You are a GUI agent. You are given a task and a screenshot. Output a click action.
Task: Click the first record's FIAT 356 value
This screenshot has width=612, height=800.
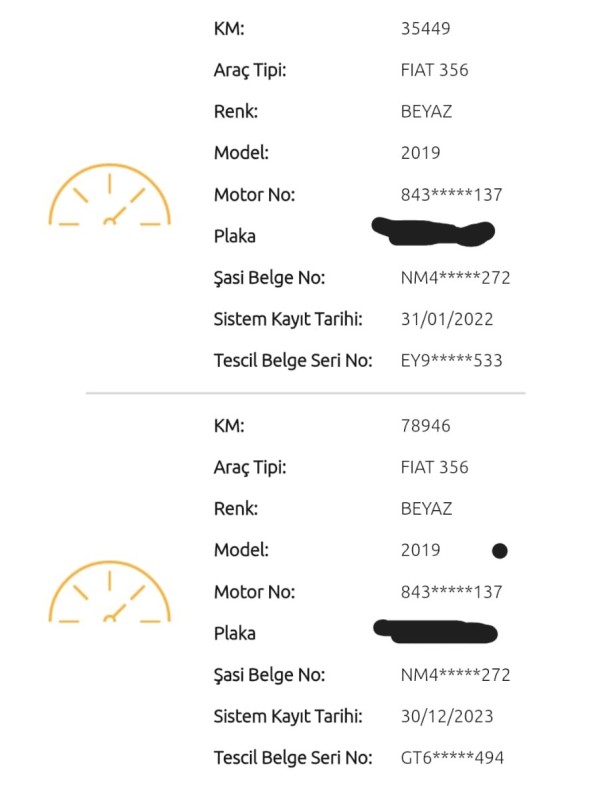[x=435, y=70]
